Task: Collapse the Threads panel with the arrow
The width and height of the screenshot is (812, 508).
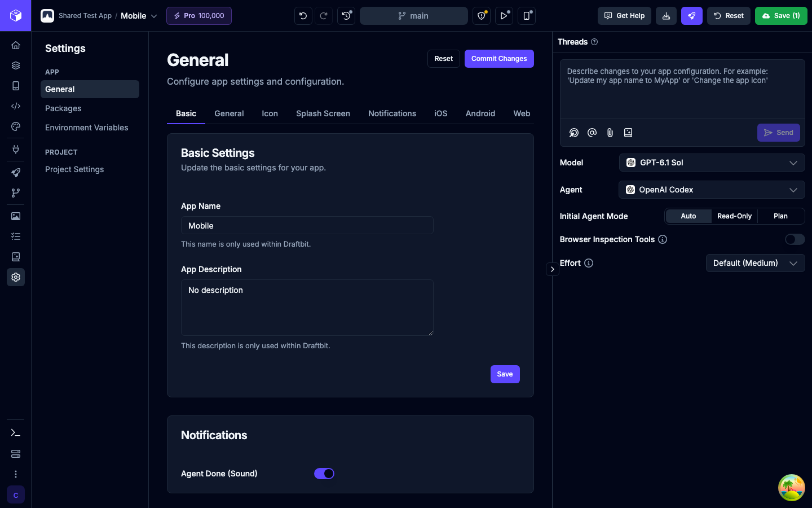Action: (x=553, y=269)
